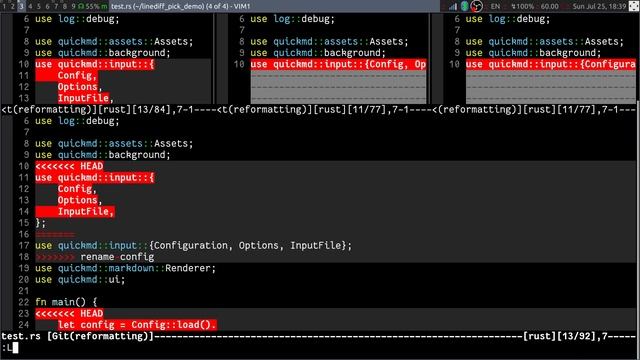This screenshot has height=360, width=640.
Task: Switch to workspace 4 in the top bar
Action: pyautogui.click(x=30, y=6)
